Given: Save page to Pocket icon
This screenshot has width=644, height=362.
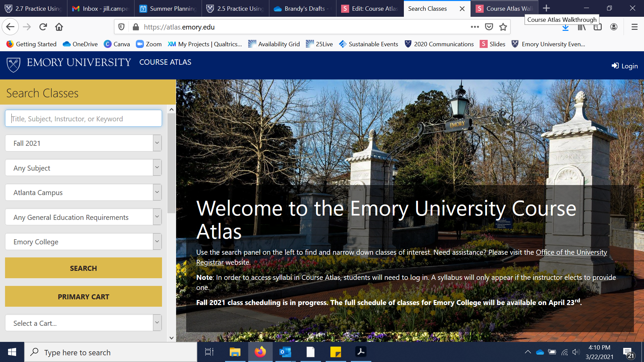Looking at the screenshot, I should (489, 27).
